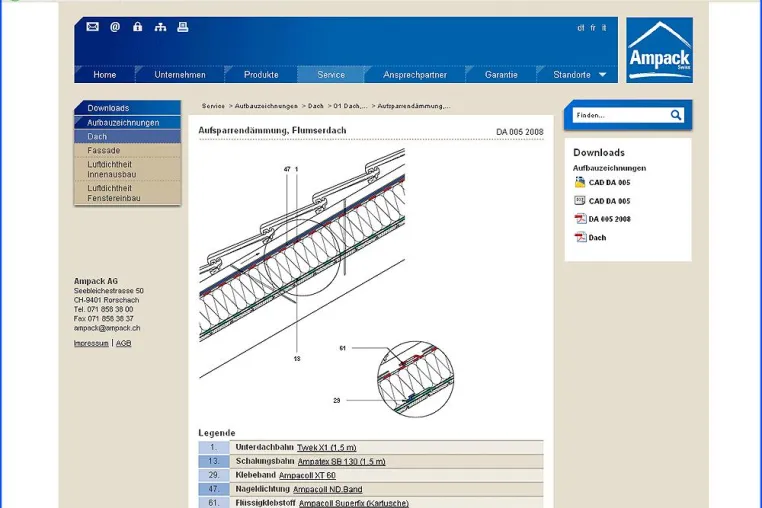Click the first CAD DA 005 file icon

(x=580, y=182)
